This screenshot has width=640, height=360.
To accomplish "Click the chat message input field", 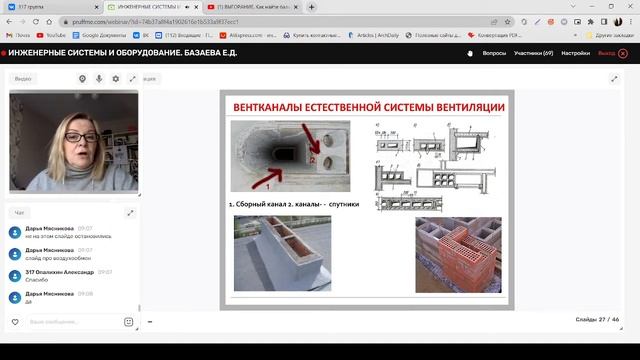I will (73, 322).
